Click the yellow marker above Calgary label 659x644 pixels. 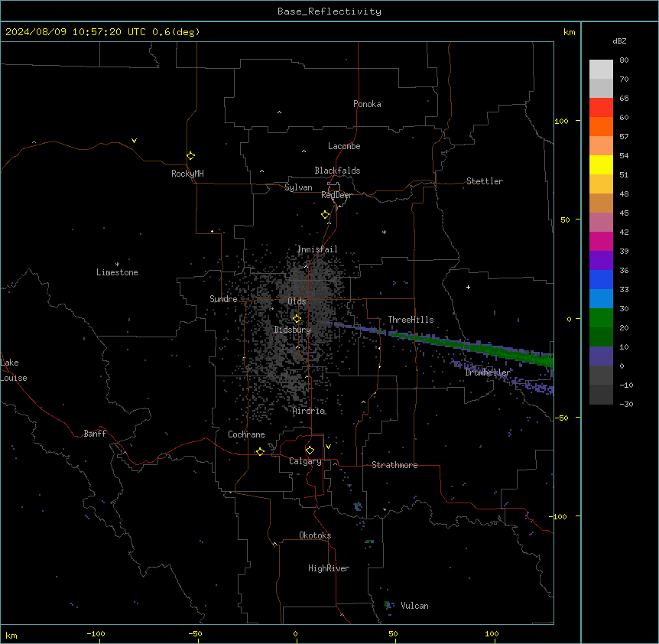coord(310,450)
